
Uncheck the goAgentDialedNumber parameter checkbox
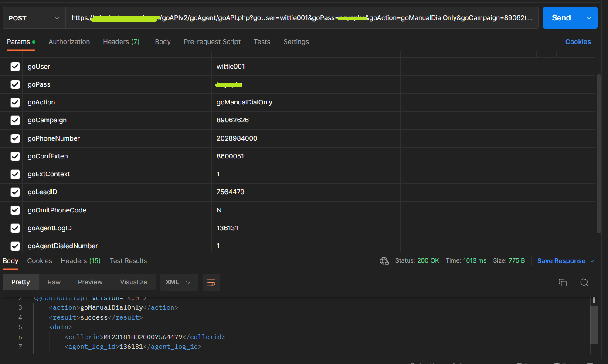pyautogui.click(x=15, y=246)
